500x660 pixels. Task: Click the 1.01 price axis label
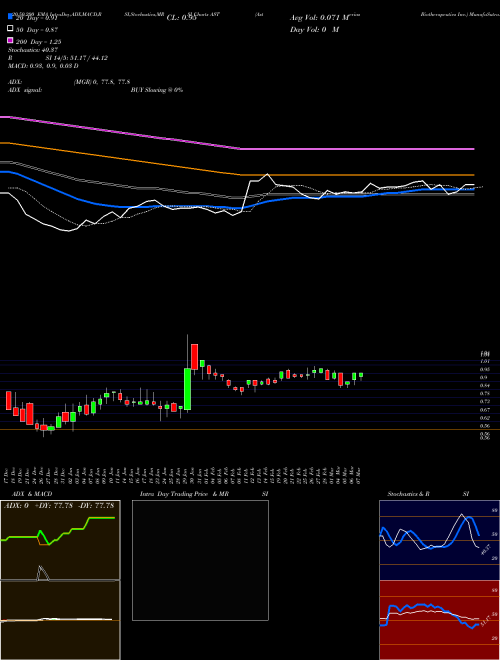484,361
